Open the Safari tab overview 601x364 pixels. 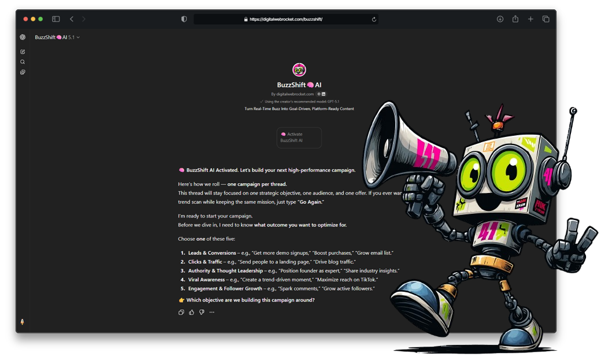[x=546, y=18]
